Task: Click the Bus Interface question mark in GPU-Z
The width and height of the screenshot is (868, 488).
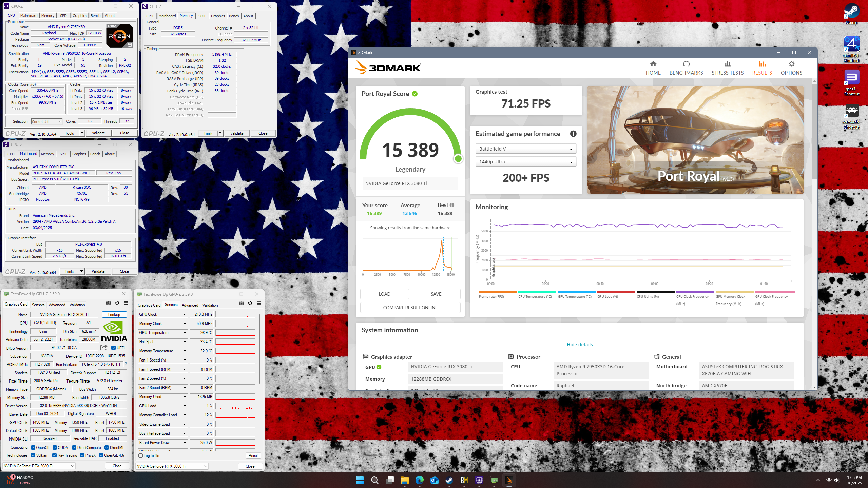Action: pyautogui.click(x=126, y=364)
